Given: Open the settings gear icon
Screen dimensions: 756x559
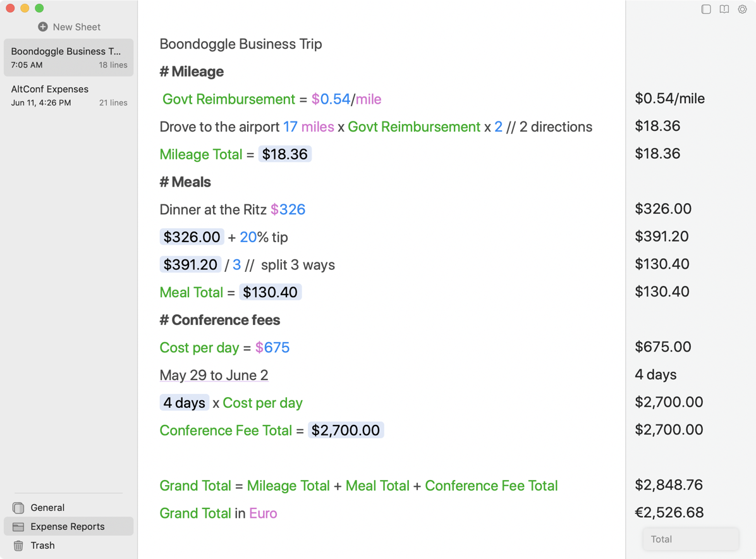Looking at the screenshot, I should point(743,9).
